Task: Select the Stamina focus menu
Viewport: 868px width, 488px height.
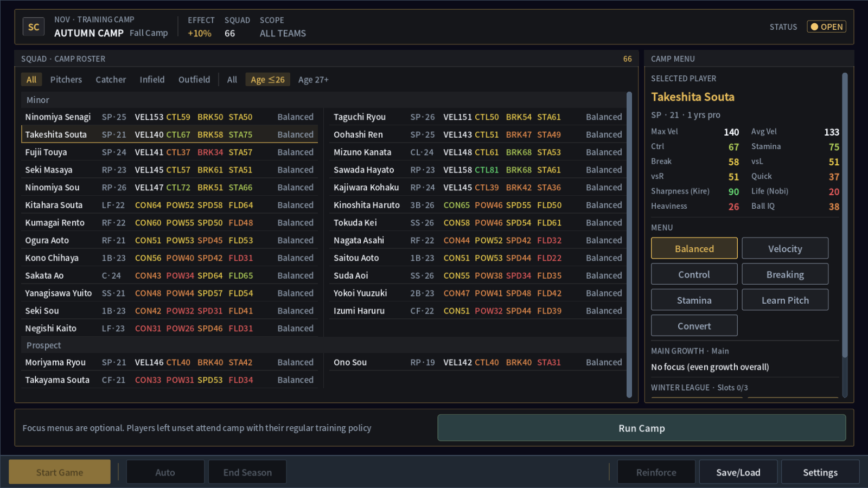Action: point(694,300)
